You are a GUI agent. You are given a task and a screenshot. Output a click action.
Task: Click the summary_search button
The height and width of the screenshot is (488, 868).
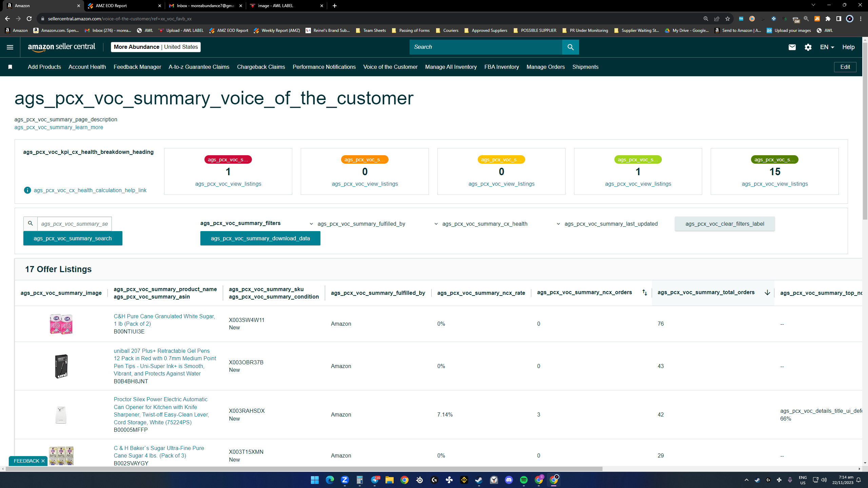click(73, 238)
